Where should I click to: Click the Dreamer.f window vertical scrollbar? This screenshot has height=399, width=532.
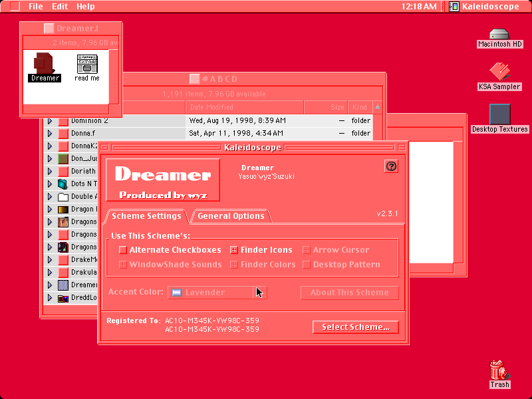pos(114,76)
